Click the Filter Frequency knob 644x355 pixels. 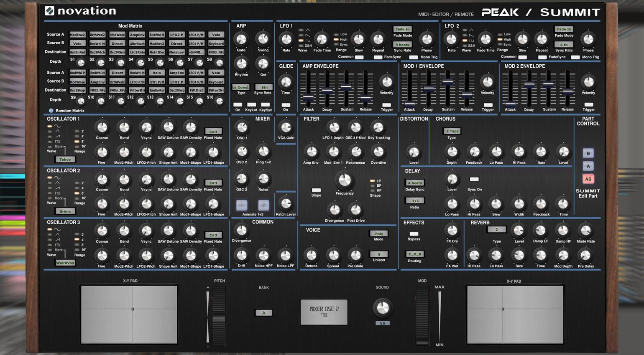(x=344, y=180)
